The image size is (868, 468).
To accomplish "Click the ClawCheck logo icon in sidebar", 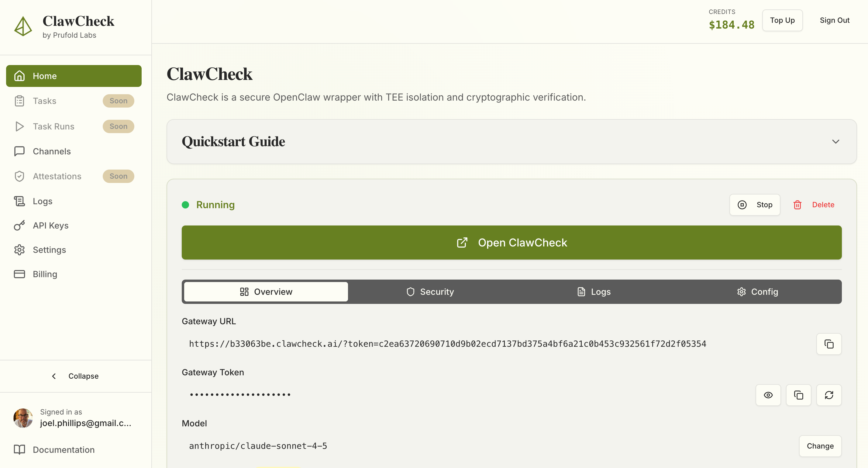I will 23,26.
